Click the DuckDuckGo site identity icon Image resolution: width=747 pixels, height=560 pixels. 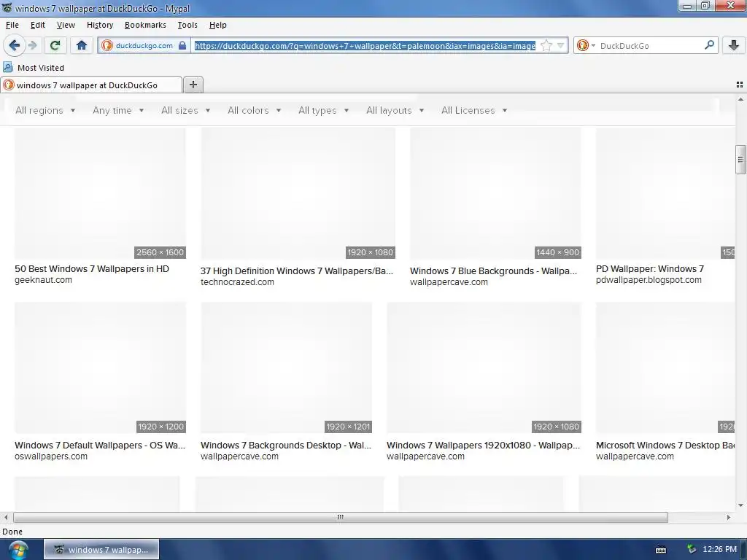pyautogui.click(x=108, y=46)
